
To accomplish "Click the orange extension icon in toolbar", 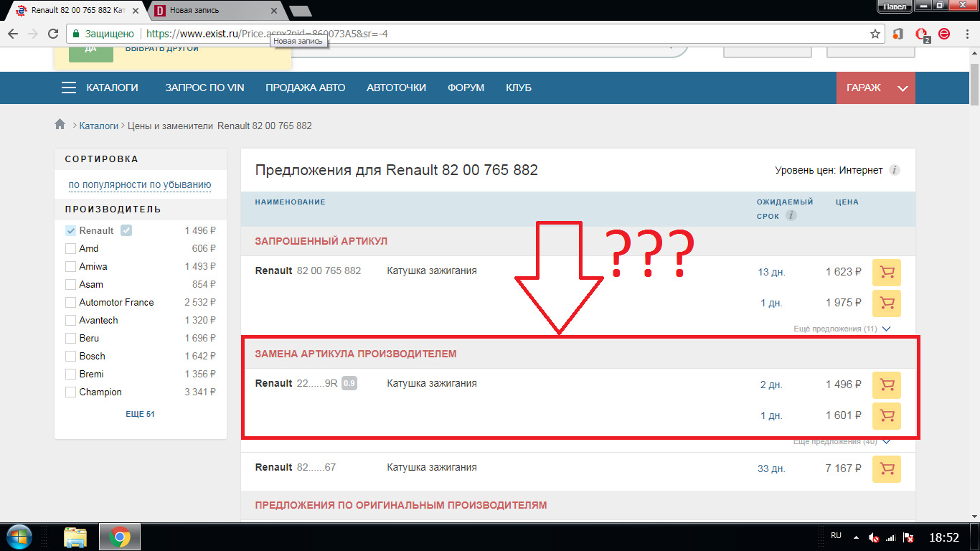I will [x=897, y=34].
